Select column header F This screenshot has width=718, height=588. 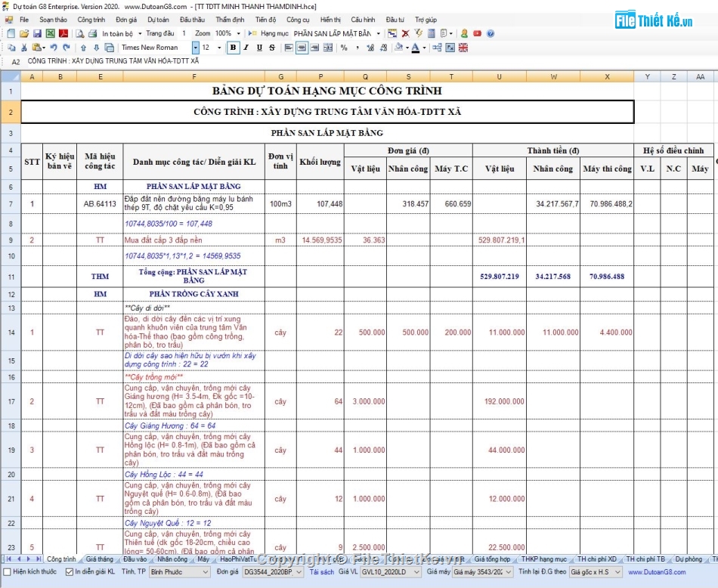coord(193,77)
